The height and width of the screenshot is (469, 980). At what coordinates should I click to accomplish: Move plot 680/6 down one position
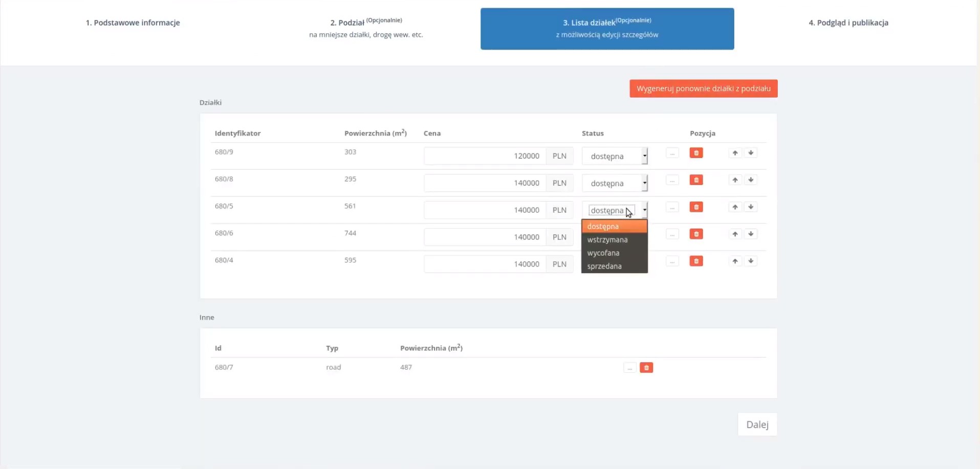750,234
